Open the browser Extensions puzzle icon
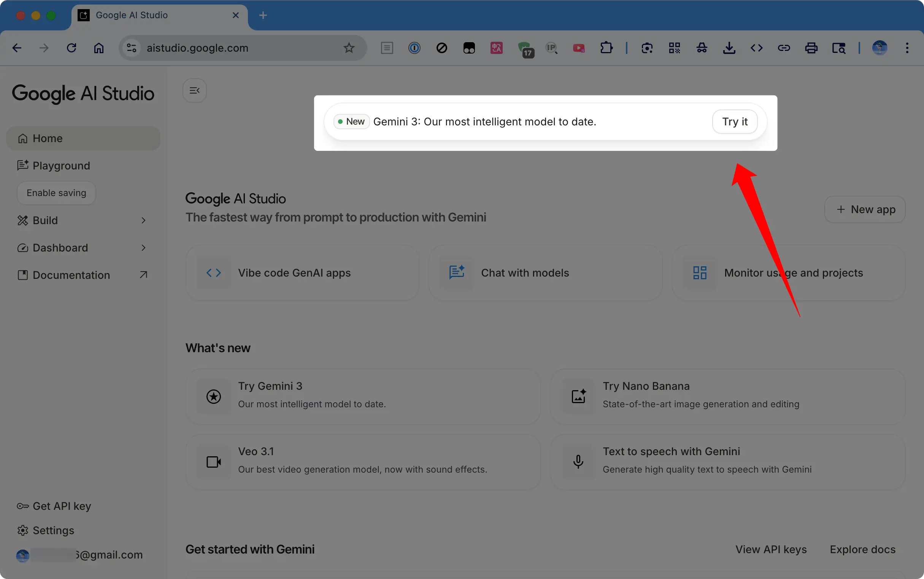Image resolution: width=924 pixels, height=579 pixels. pyautogui.click(x=606, y=48)
